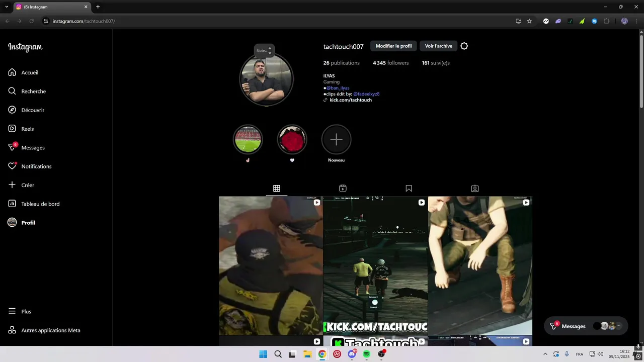
Task: Open Spotify from the taskbar
Action: (366, 354)
